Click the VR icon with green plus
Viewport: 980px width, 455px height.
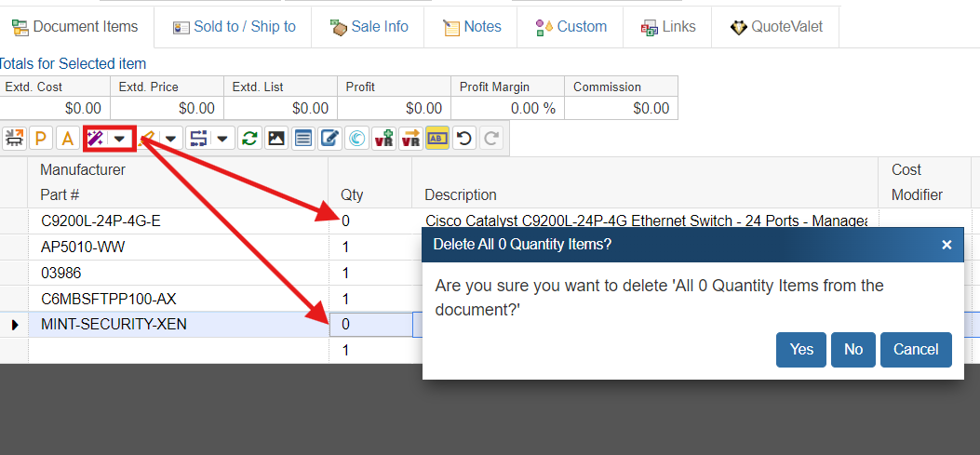click(x=383, y=138)
